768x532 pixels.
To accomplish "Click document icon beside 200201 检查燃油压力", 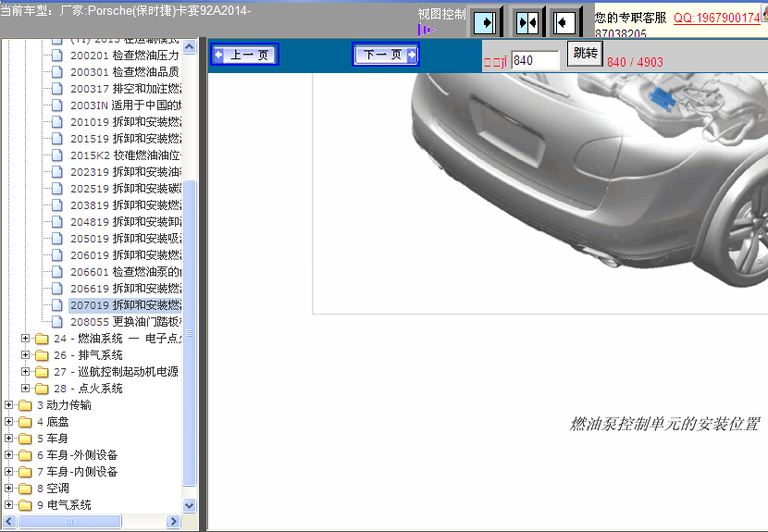I will coord(57,56).
